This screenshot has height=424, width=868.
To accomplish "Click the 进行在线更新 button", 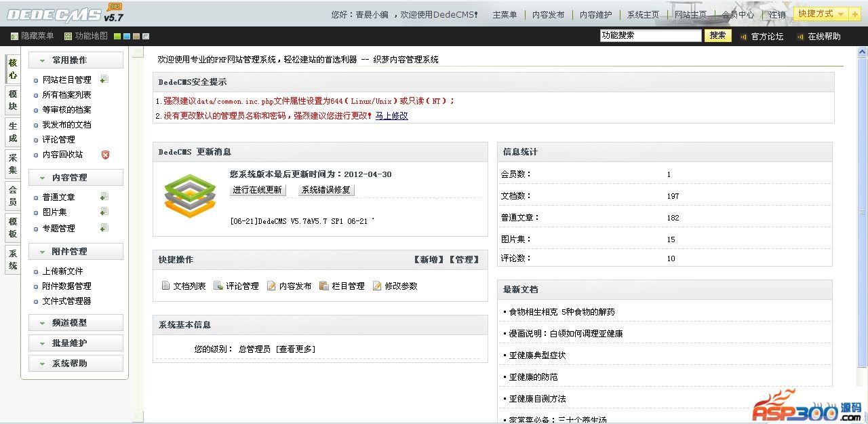I will tap(257, 190).
